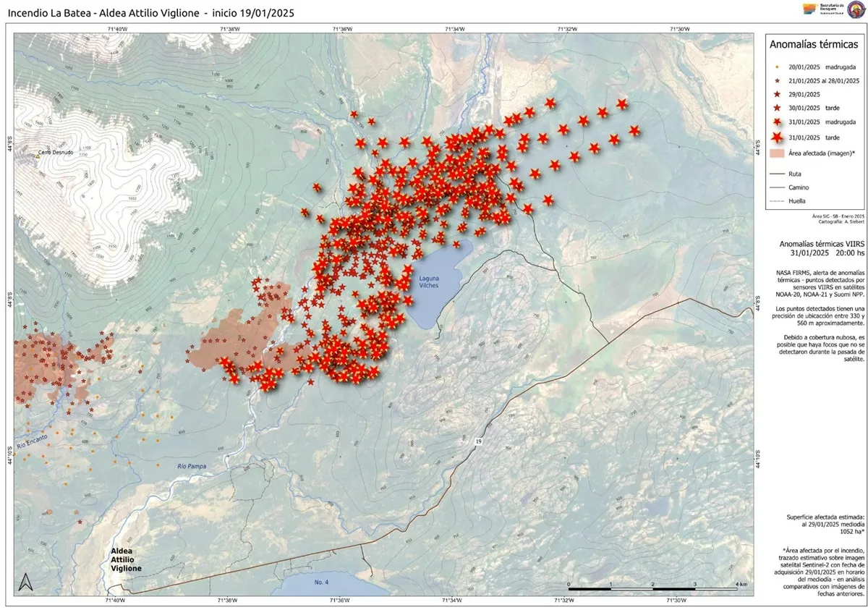The width and height of the screenshot is (868, 610).
Task: Click the dashed Huella line sample
Action: 777,200
